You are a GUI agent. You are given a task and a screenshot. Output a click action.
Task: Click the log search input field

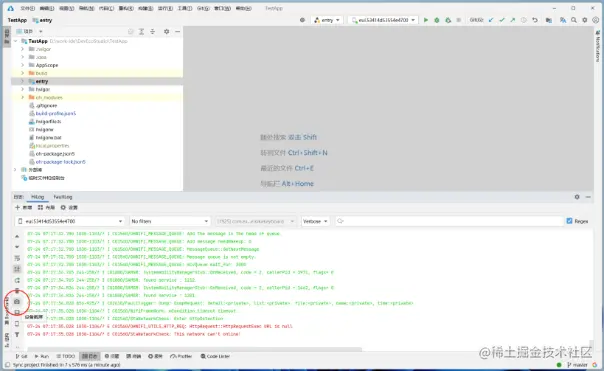pos(449,221)
